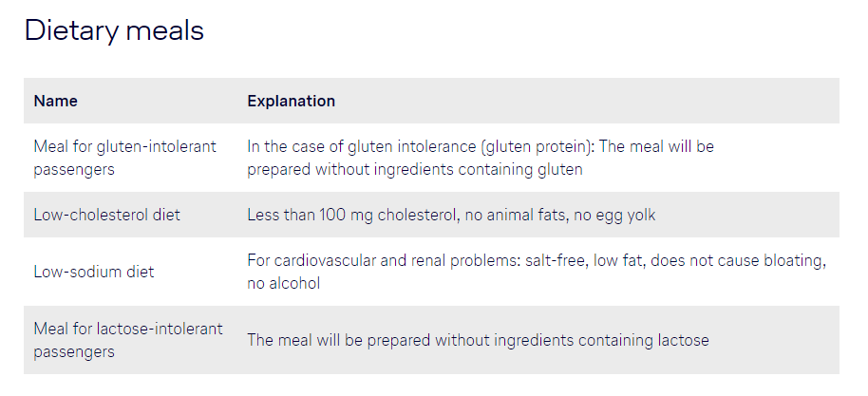Click the phrase 'does not cause bloating'

coord(745,260)
